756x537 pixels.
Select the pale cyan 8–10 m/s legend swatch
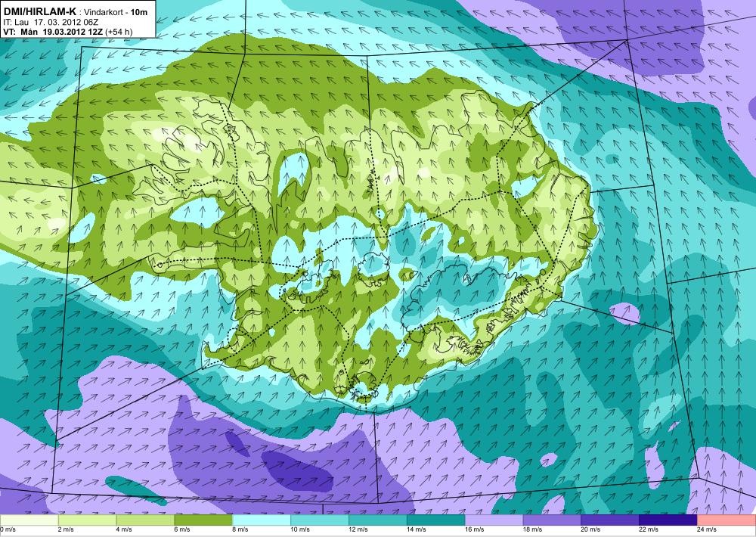(x=262, y=520)
